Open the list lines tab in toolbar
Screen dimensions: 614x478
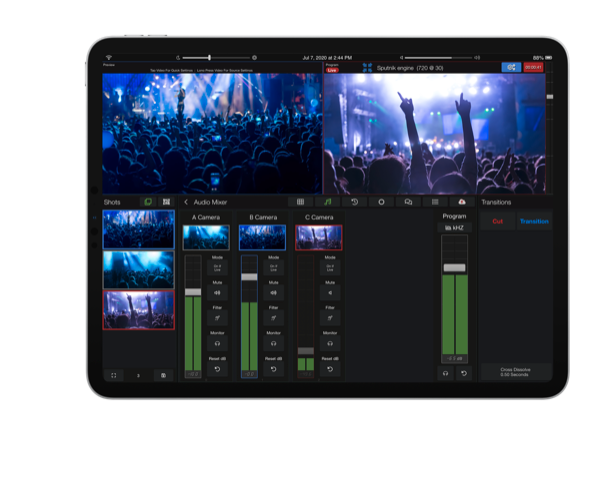pos(435,202)
